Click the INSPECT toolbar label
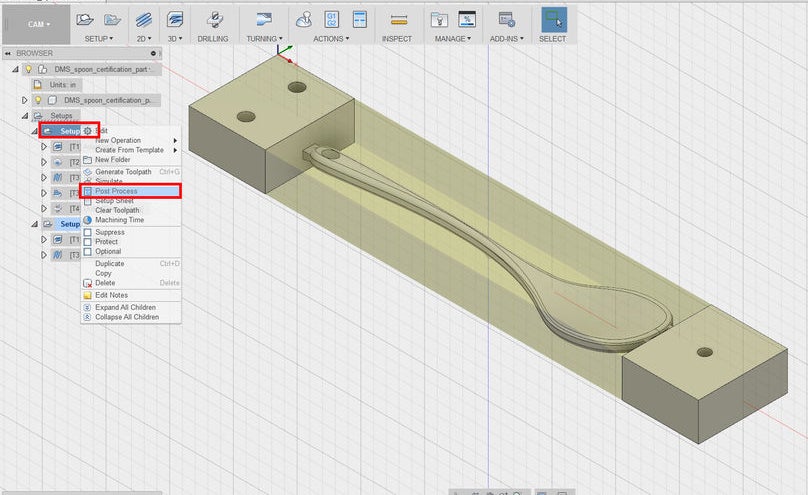Image resolution: width=808 pixels, height=495 pixels. pos(397,39)
